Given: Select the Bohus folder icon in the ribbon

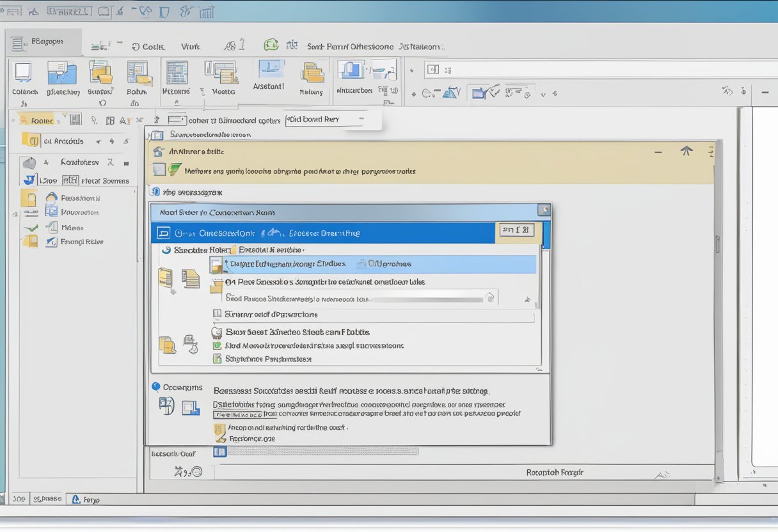Looking at the screenshot, I should tap(138, 77).
